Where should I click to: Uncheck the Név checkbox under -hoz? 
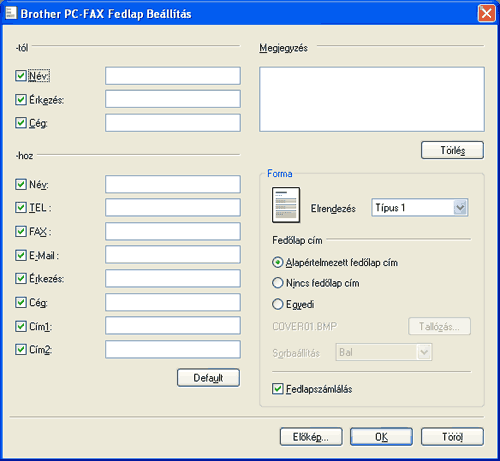click(21, 184)
